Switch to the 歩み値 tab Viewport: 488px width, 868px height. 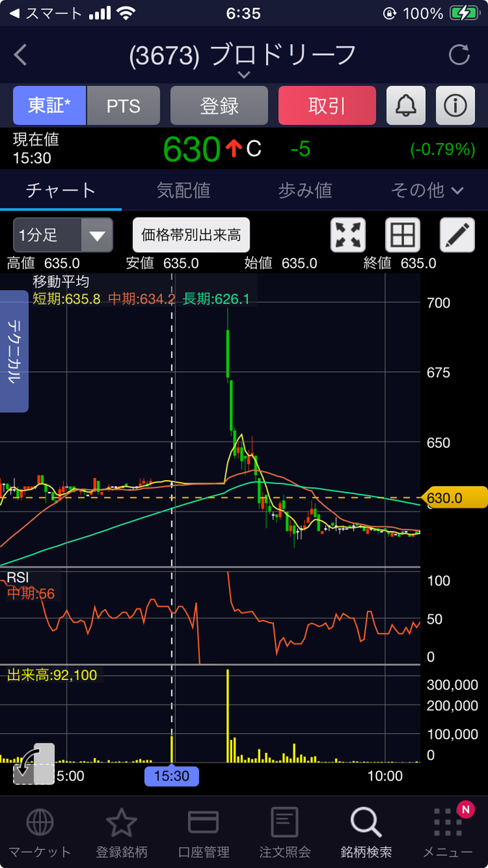(304, 190)
